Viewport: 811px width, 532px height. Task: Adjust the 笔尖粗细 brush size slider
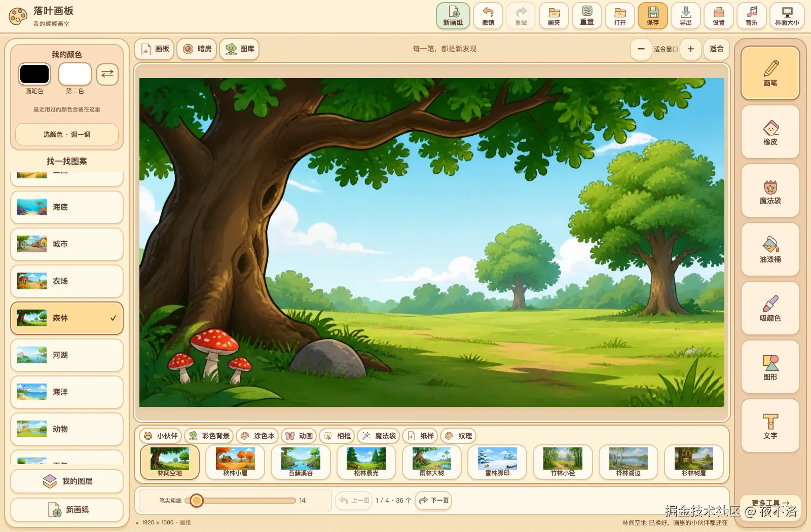(241, 501)
